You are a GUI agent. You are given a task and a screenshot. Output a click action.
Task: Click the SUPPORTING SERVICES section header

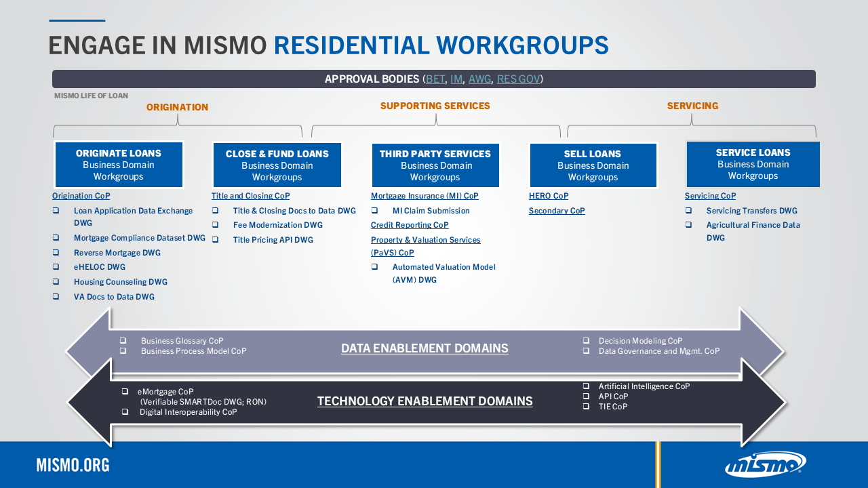(x=435, y=106)
